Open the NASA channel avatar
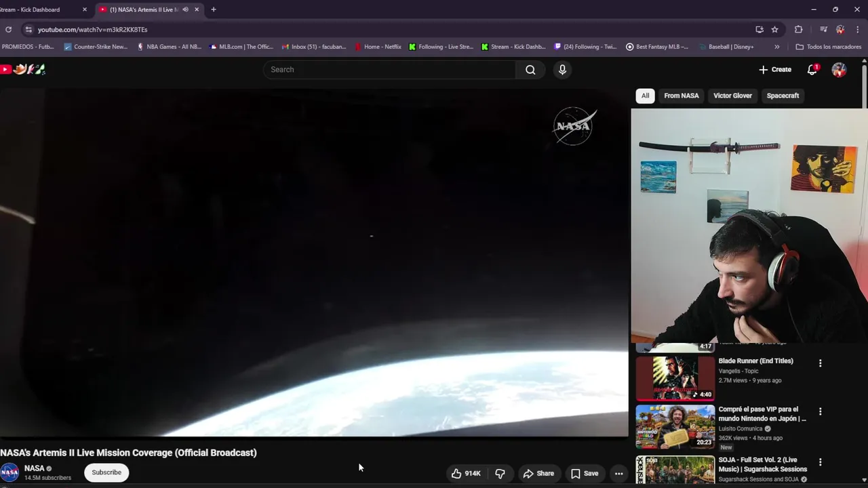The image size is (868, 488). coord(9,472)
